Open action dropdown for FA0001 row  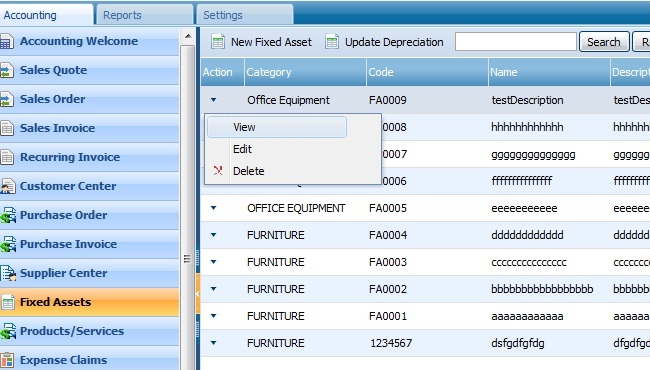(213, 316)
